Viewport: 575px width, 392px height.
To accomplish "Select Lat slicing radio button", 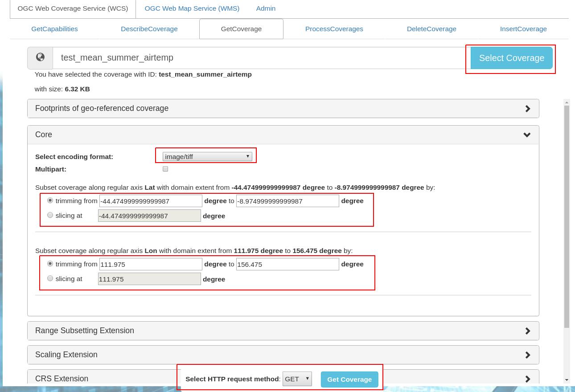I will (x=50, y=215).
